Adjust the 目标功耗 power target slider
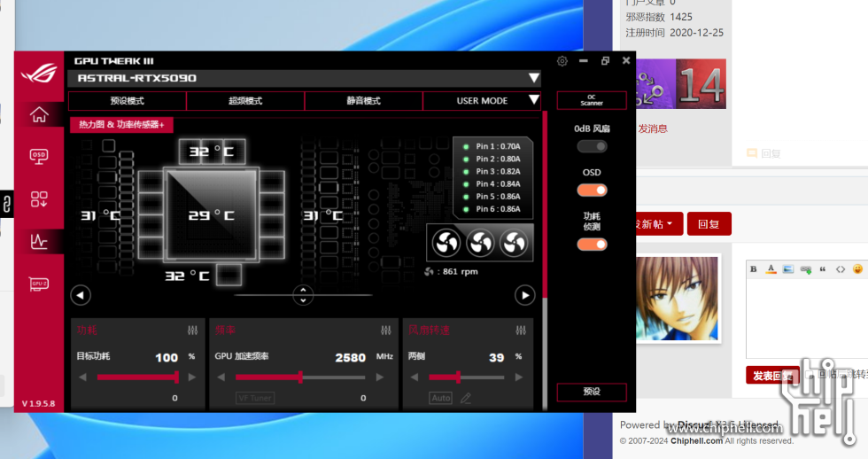The image size is (868, 459). pos(137,377)
